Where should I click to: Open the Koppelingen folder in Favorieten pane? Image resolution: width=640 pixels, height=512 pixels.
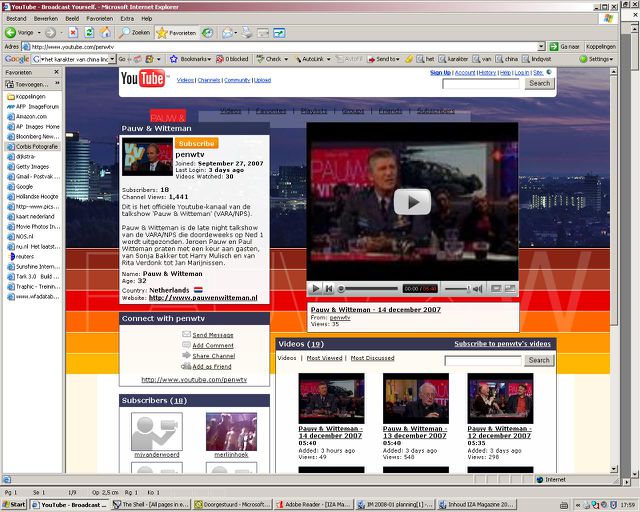tap(27, 97)
